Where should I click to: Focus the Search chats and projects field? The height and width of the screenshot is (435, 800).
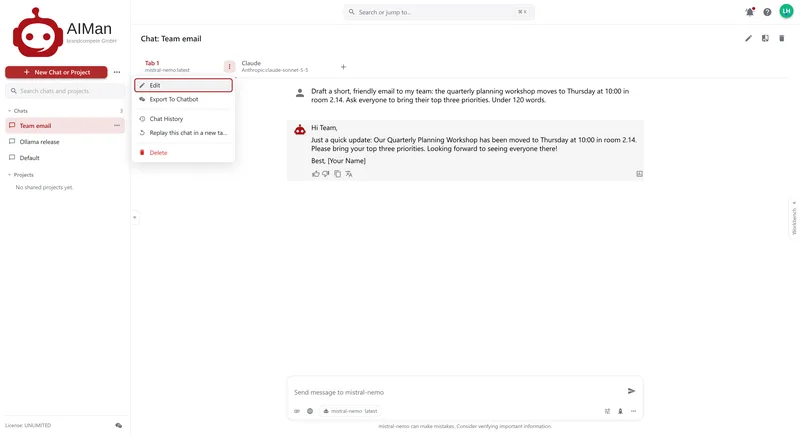coord(65,91)
